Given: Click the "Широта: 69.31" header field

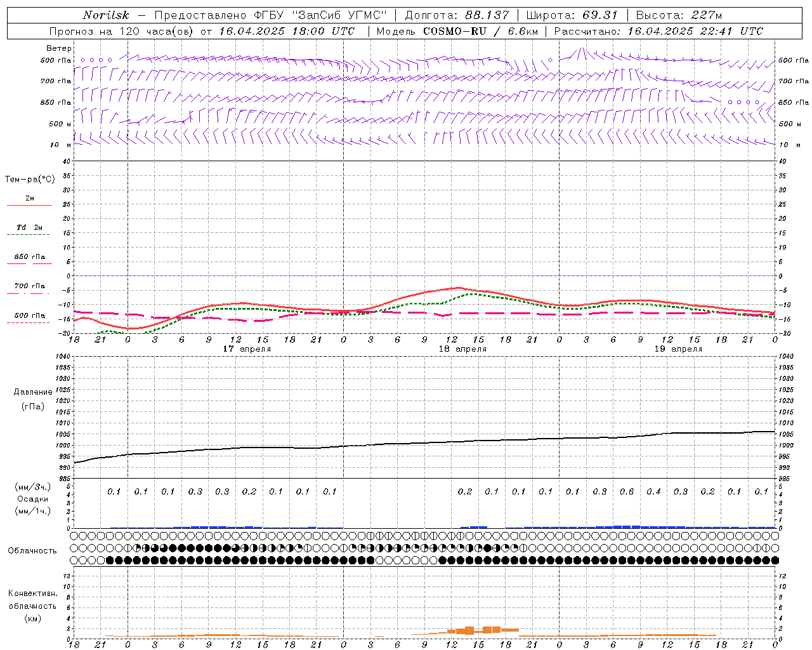Looking at the screenshot, I should pos(572,15).
